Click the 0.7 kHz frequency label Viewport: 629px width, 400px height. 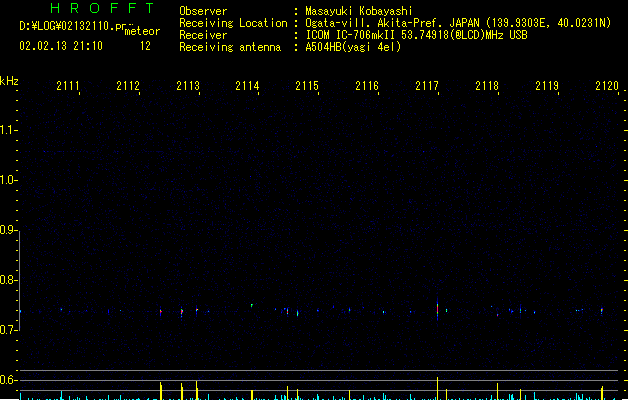click(8, 330)
